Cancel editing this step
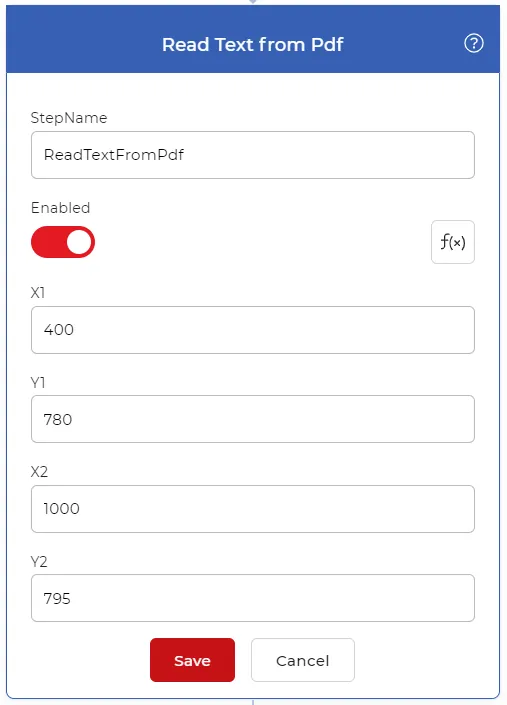The image size is (507, 705). 303,660
